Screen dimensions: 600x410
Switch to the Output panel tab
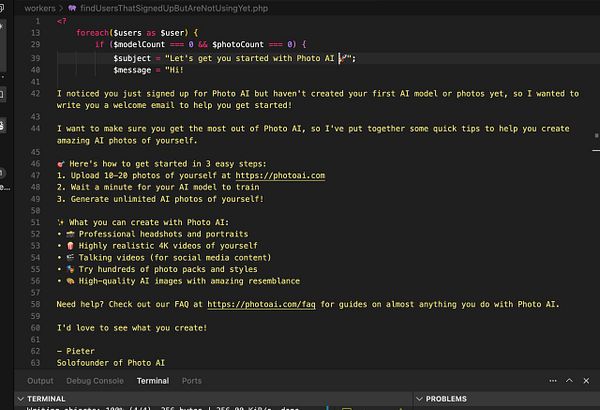pos(40,381)
